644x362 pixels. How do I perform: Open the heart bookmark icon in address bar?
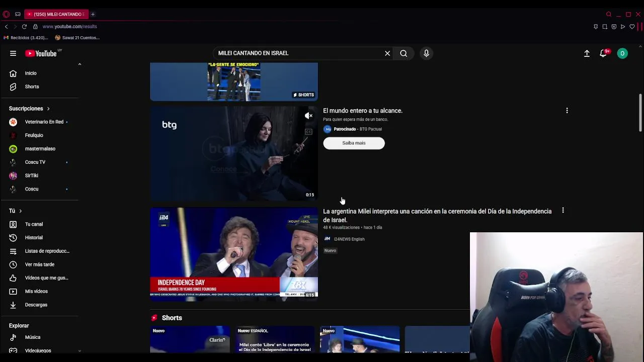point(632,27)
